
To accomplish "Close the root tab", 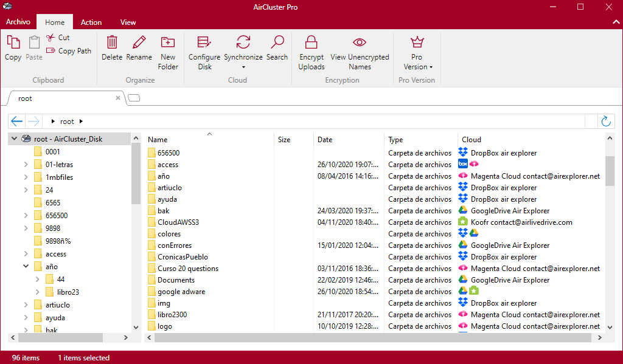I will [x=118, y=98].
